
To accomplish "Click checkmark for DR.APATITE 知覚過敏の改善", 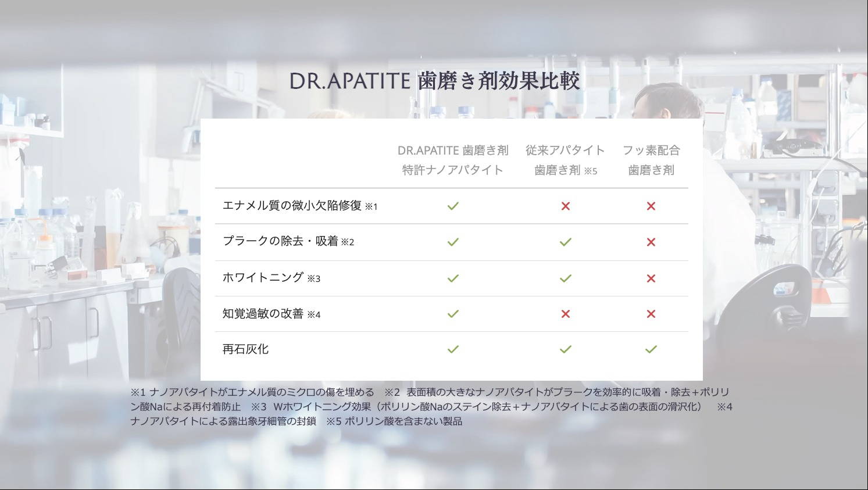I will pyautogui.click(x=453, y=314).
